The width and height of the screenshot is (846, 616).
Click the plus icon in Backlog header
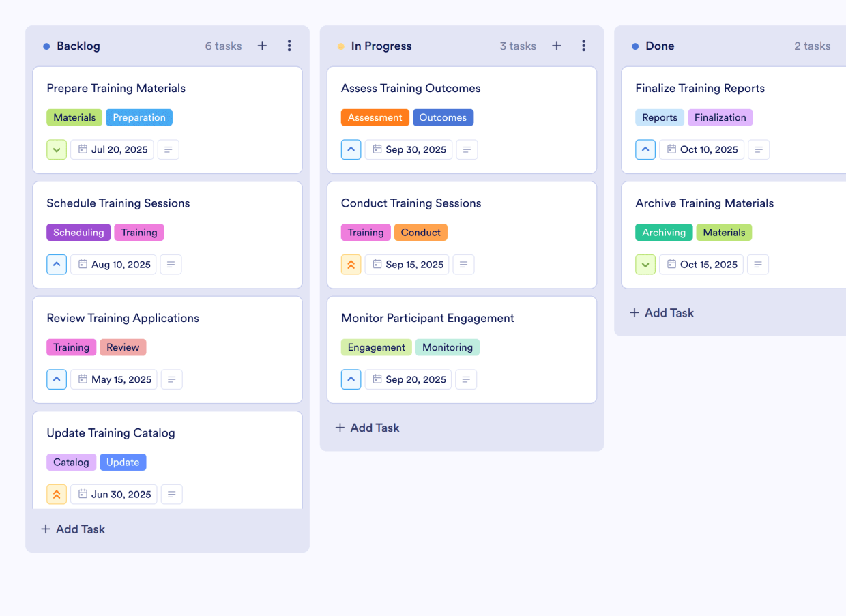click(262, 46)
